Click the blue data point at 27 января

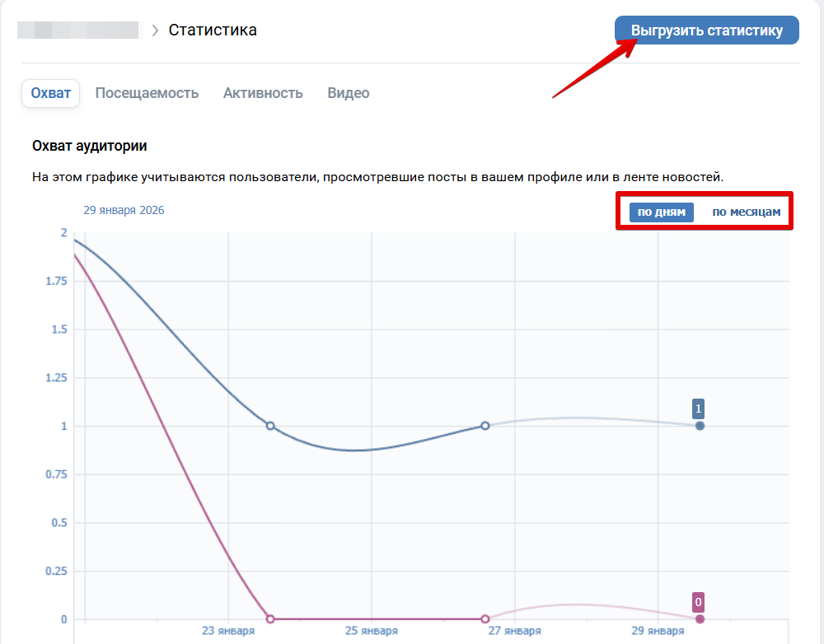(485, 426)
